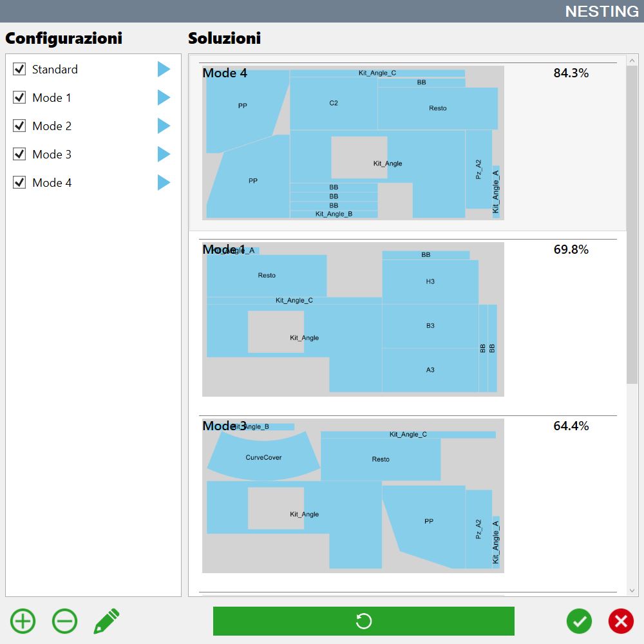Uncheck the Mode 3 checkbox
Screen dimensions: 644x644
pyautogui.click(x=19, y=154)
